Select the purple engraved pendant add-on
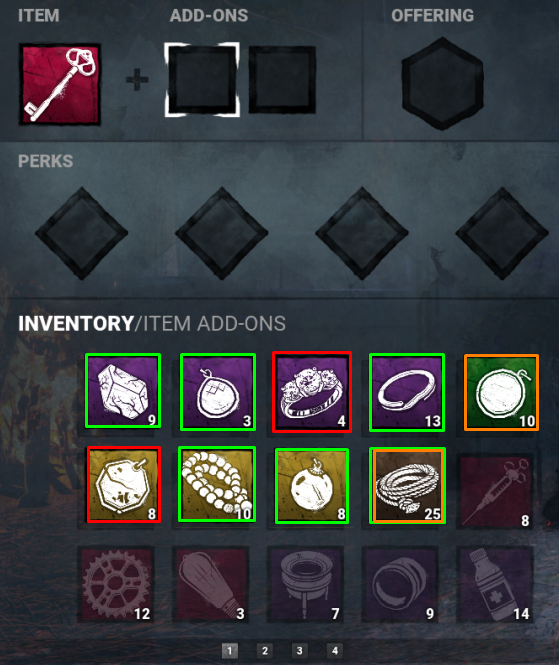The height and width of the screenshot is (665, 559). click(218, 392)
